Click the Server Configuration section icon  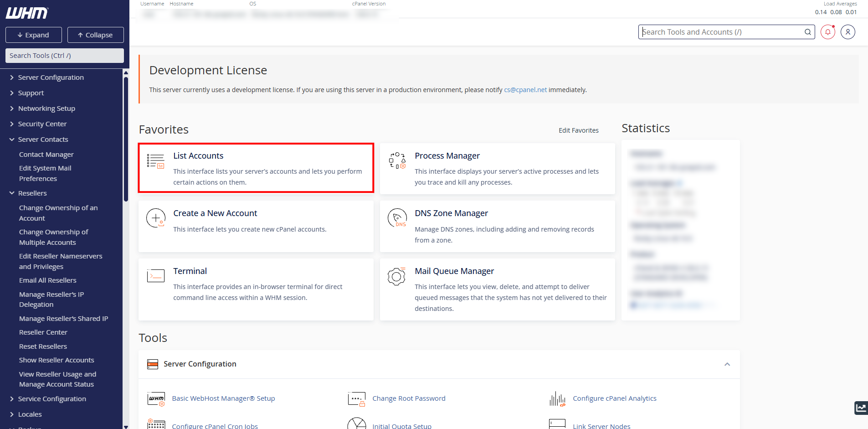pyautogui.click(x=153, y=364)
